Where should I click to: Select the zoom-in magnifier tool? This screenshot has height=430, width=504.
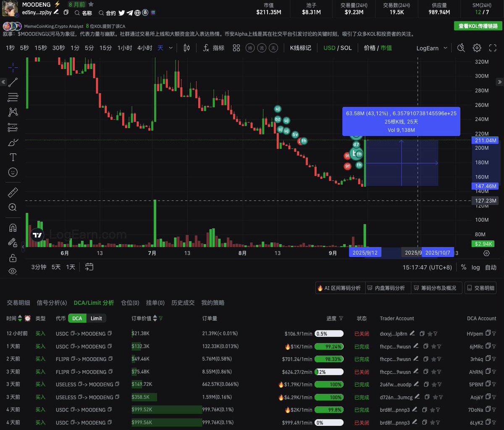click(13, 207)
